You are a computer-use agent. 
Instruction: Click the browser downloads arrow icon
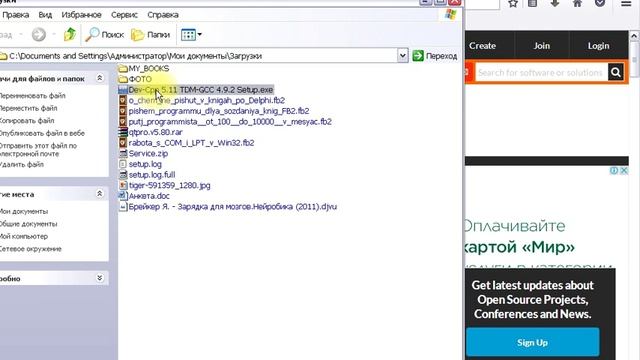pyautogui.click(x=554, y=4)
